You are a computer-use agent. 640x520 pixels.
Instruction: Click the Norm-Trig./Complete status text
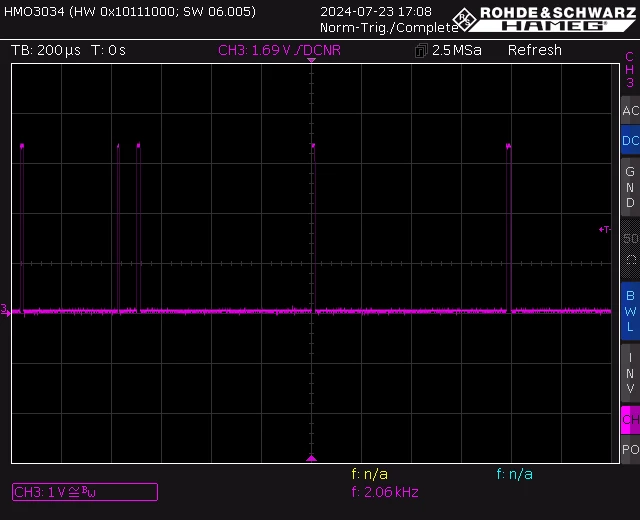[389, 28]
